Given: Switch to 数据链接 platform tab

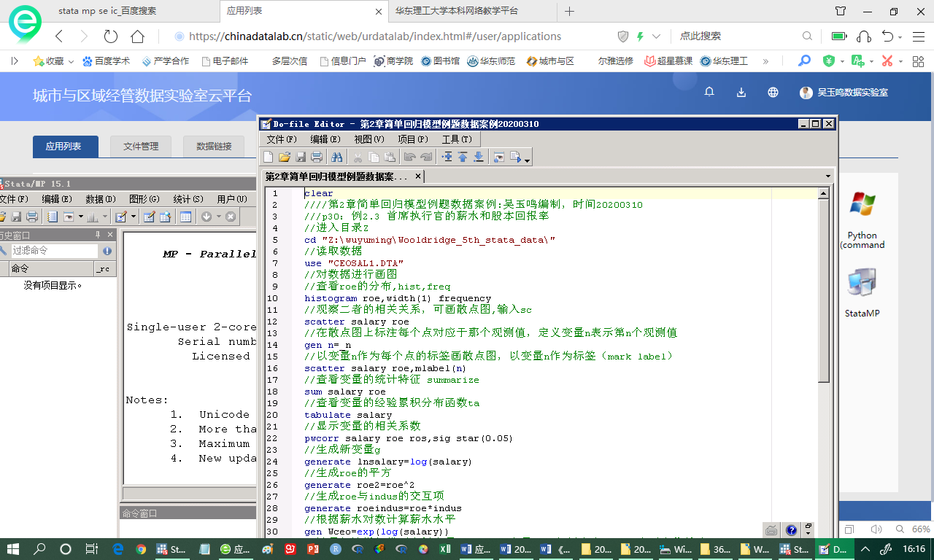Looking at the screenshot, I should [214, 146].
